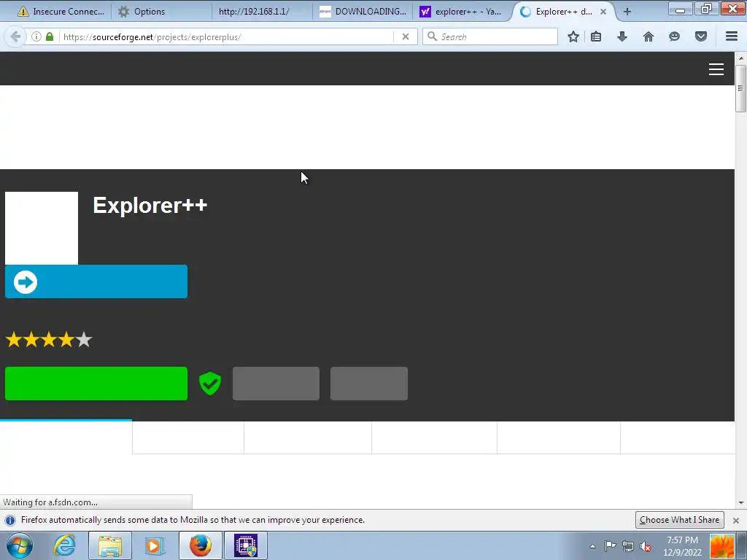This screenshot has height=560, width=747.
Task: Switch to the http://192.168.1.1/ tab
Action: click(x=262, y=12)
